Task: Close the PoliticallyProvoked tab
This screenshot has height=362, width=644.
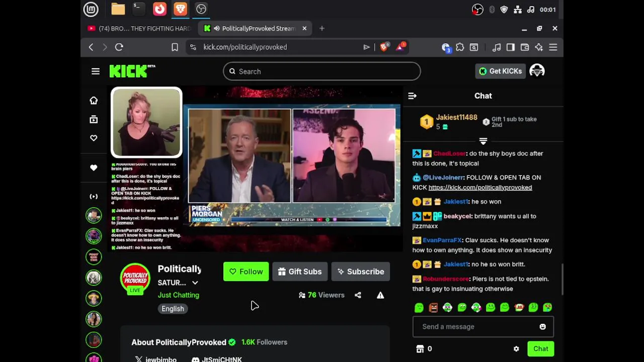Action: click(304, 28)
